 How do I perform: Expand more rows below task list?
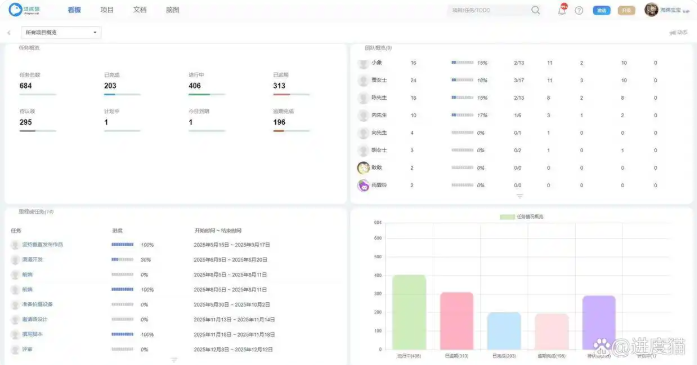click(174, 359)
